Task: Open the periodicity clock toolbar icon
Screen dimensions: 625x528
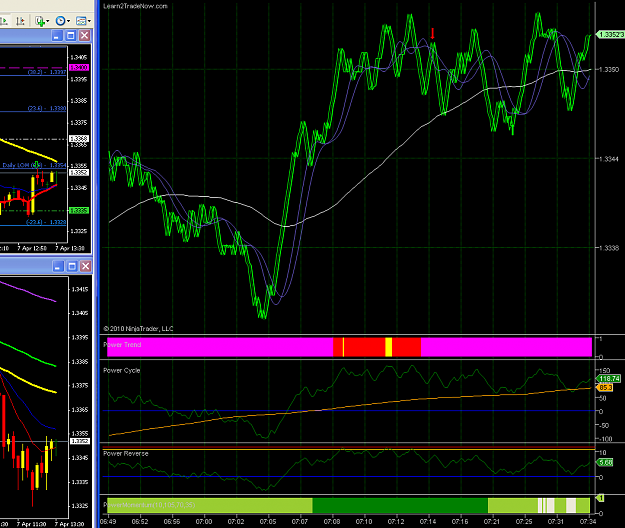Action: point(60,21)
